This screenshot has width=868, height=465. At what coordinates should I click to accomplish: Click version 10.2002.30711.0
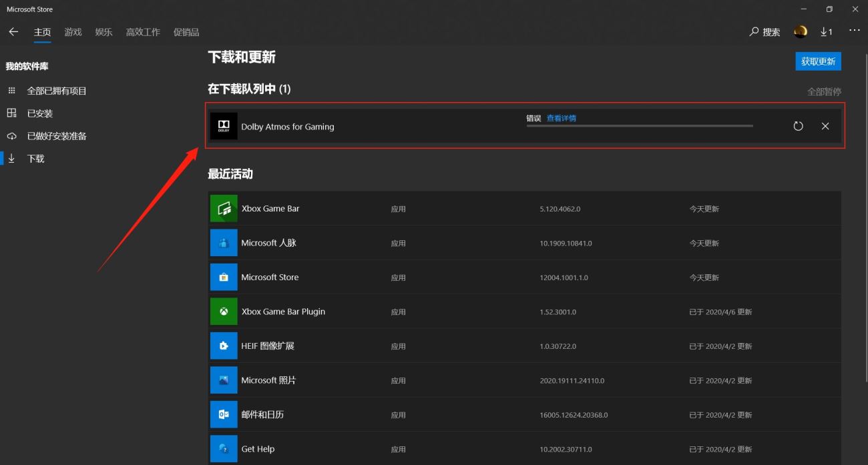click(566, 450)
